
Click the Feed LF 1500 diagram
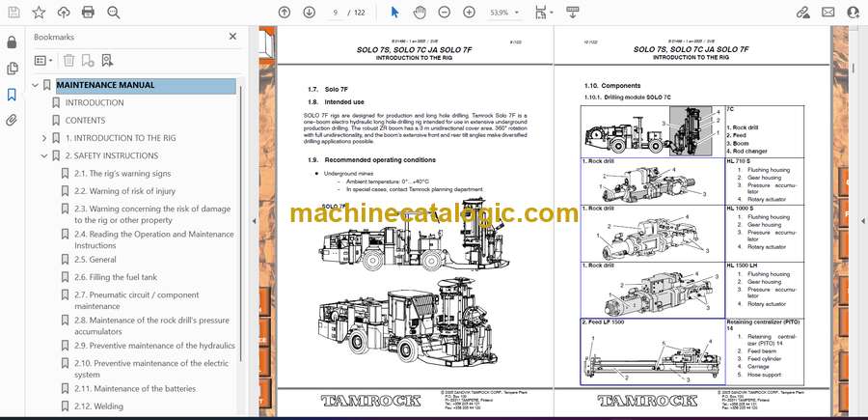[653, 354]
